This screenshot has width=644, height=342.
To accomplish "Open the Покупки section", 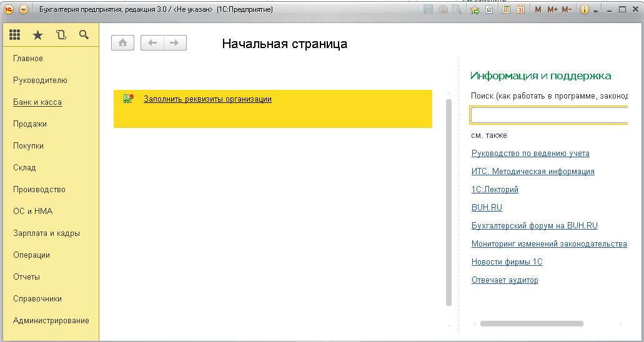I will [28, 146].
